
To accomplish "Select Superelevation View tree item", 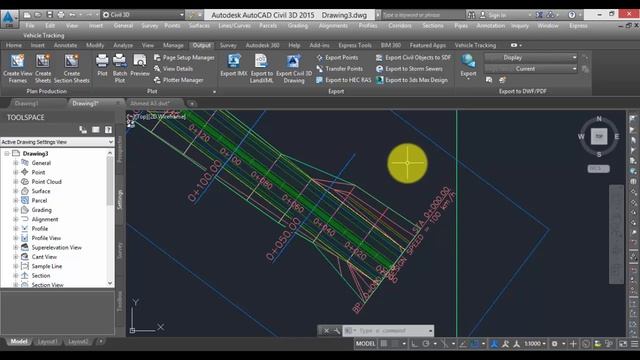I will 57,247.
